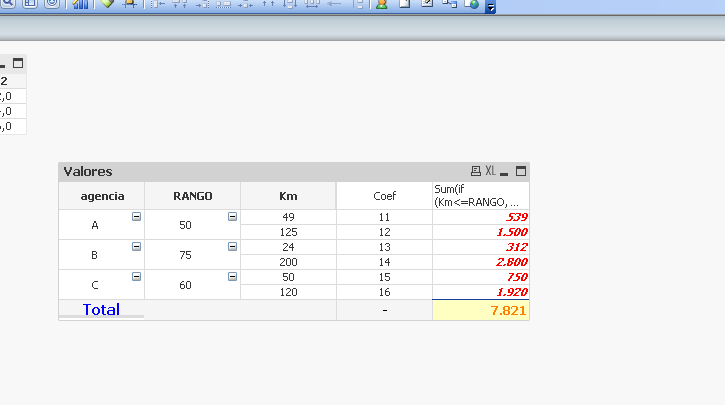Select Km value 125
The height and width of the screenshot is (405, 725).
[288, 232]
